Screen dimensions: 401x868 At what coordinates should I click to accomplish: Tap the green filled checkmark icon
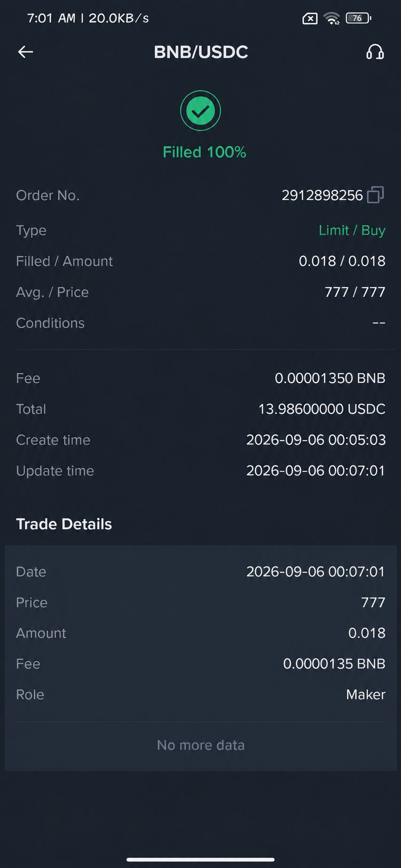click(x=200, y=111)
